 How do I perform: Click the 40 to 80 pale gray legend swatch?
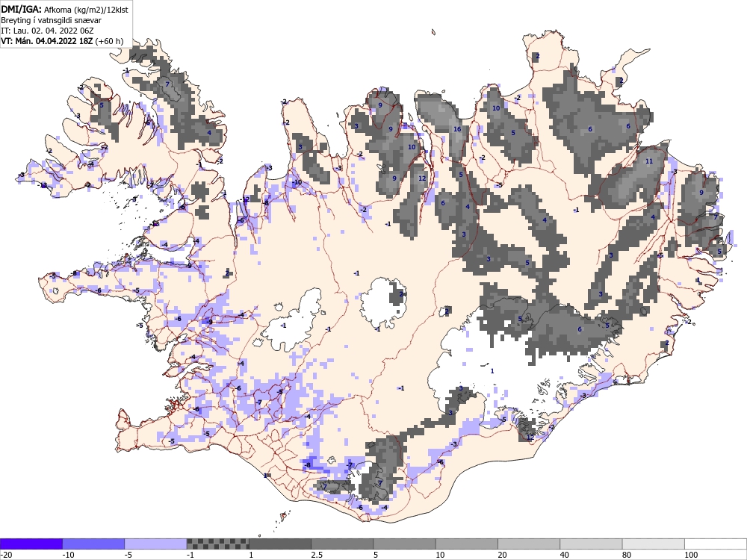pos(591,544)
